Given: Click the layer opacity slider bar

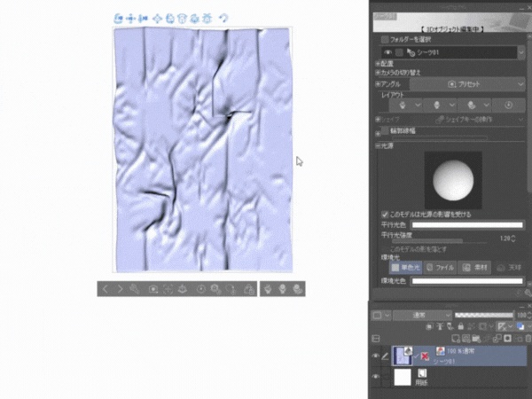Looking at the screenshot, I should pos(484,315).
